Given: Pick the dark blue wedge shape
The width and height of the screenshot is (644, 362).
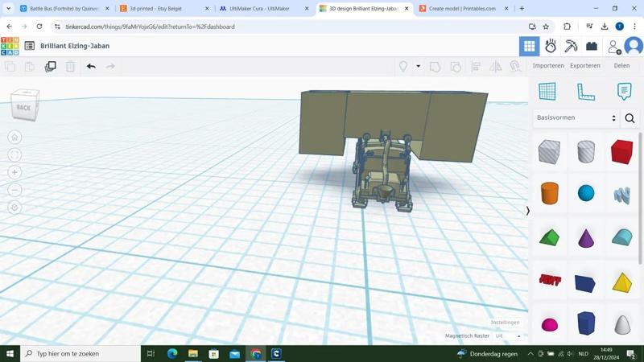Looking at the screenshot, I should (586, 284).
